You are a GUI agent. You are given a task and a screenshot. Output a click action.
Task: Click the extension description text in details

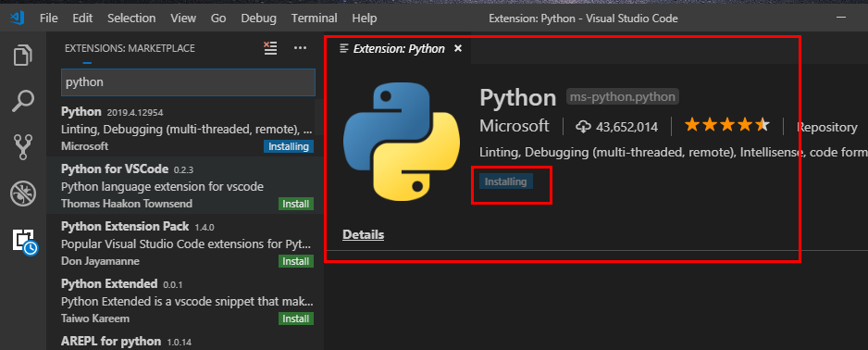pyautogui.click(x=673, y=153)
